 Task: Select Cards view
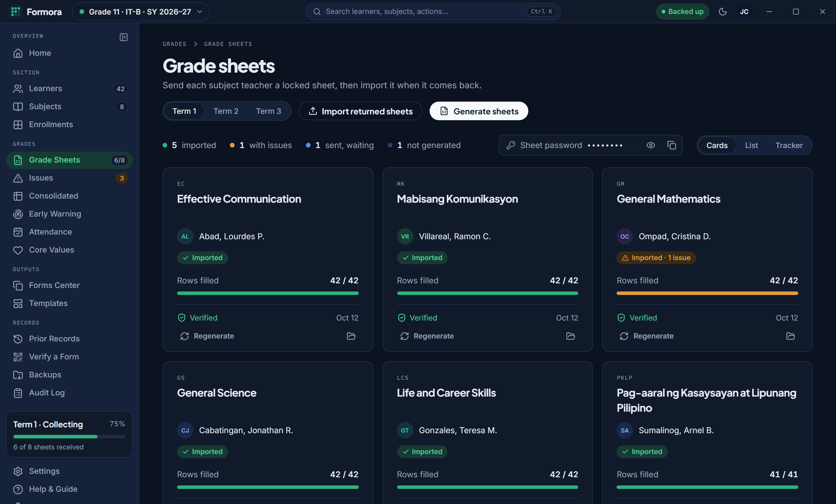[x=717, y=145]
